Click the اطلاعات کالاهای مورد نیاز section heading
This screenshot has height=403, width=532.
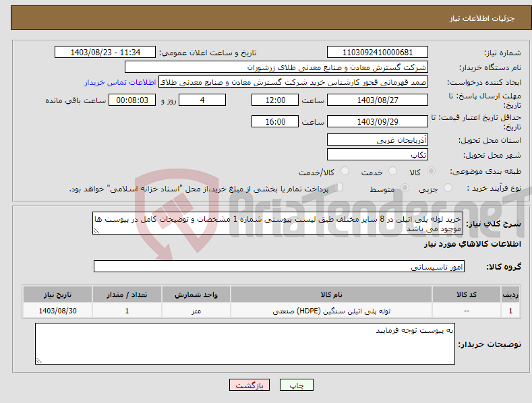pyautogui.click(x=472, y=244)
